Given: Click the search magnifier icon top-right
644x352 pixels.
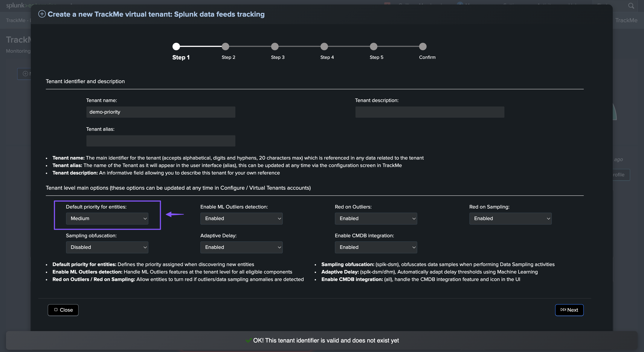Looking at the screenshot, I should coord(631,6).
